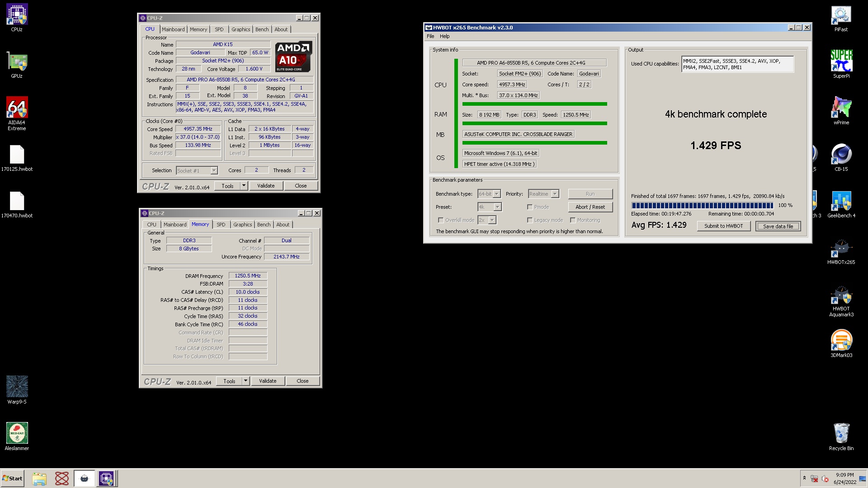
Task: Launch the 3DMark03 desktop shortcut
Action: [x=841, y=343]
